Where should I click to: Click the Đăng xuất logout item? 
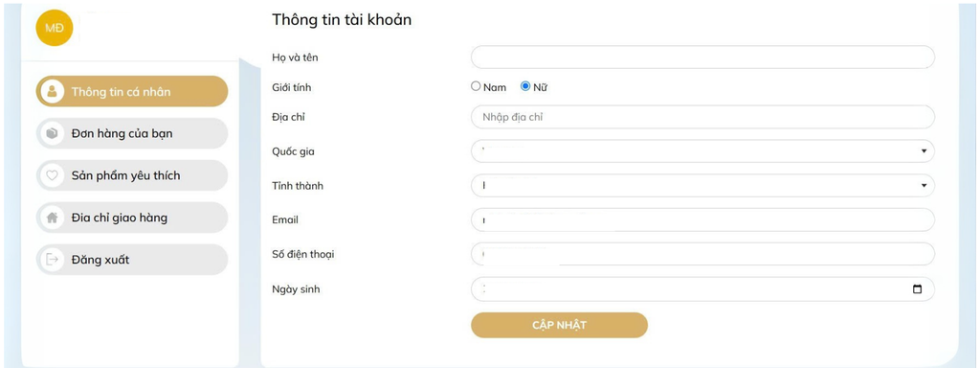click(132, 260)
